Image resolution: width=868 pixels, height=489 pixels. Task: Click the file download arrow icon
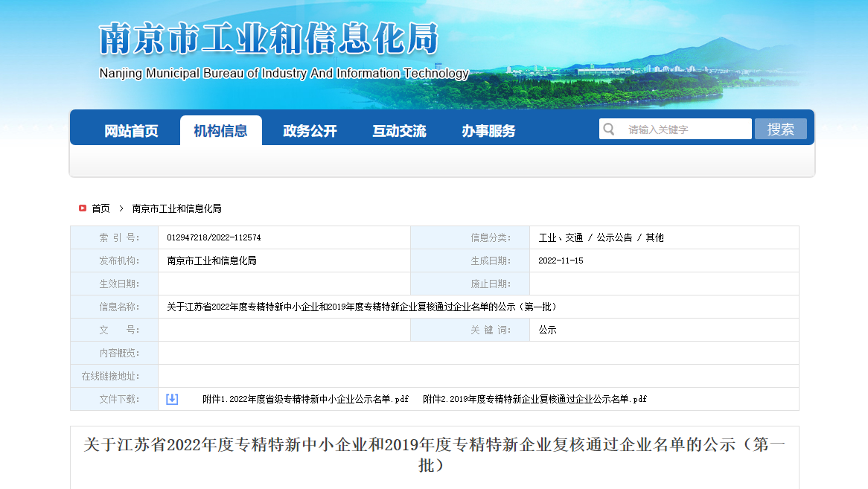tap(172, 399)
